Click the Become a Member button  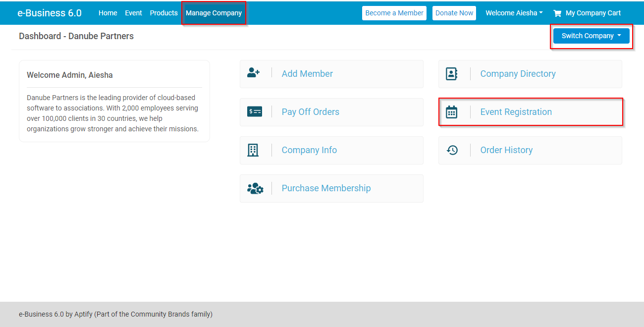tap(394, 13)
